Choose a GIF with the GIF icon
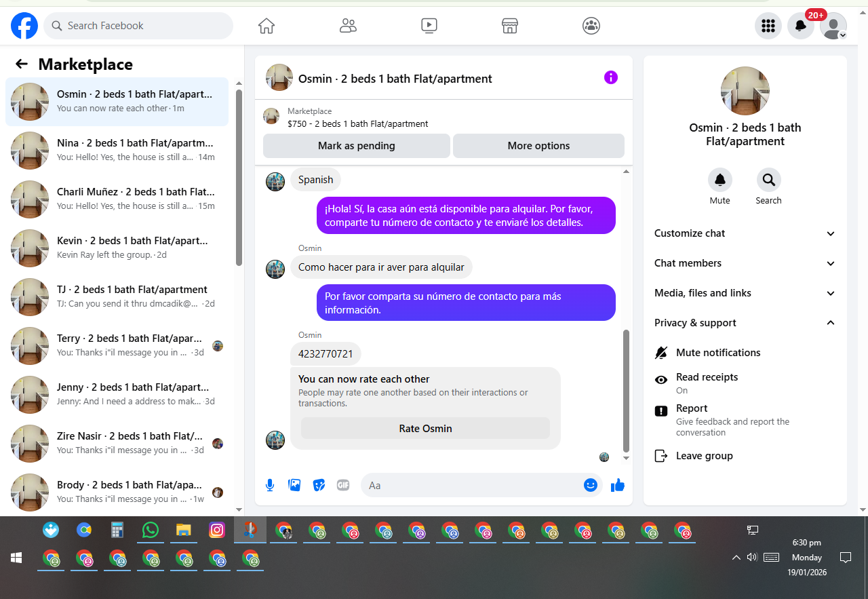868x599 pixels. tap(343, 485)
